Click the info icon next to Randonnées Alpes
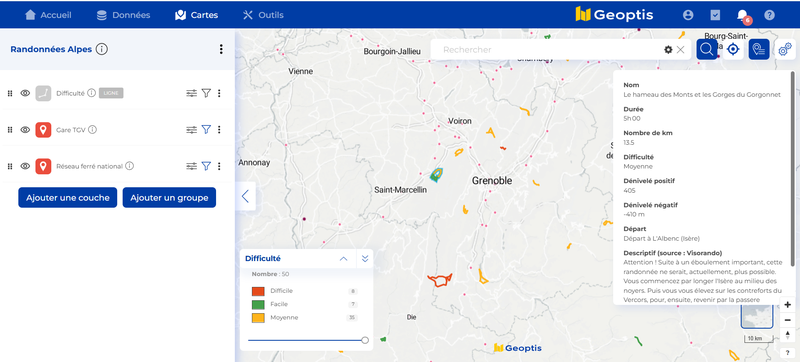The height and width of the screenshot is (362, 800). 102,49
